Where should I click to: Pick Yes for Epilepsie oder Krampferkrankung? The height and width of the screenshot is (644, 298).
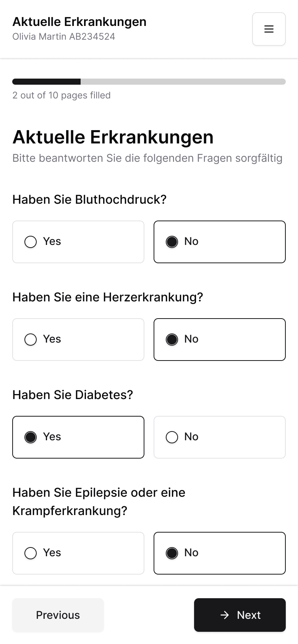[x=78, y=553]
